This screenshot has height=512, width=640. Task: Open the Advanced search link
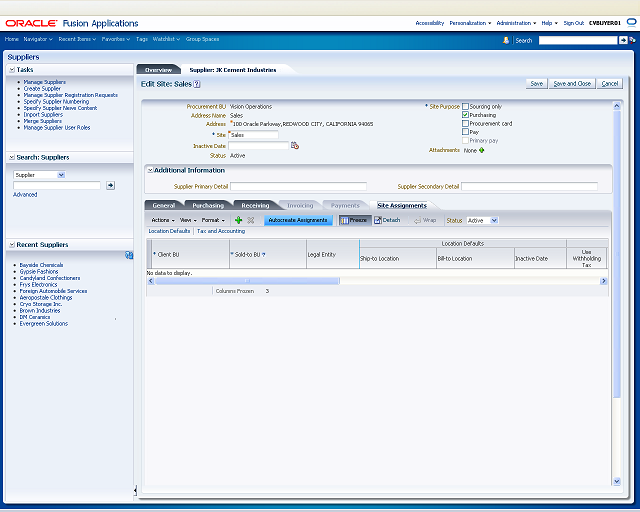(25, 195)
